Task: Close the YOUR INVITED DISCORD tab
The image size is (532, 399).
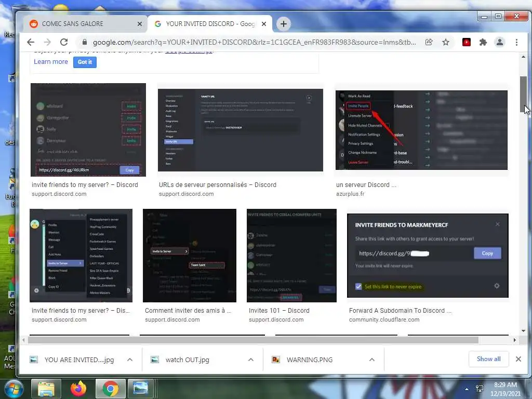Action: pos(264,24)
